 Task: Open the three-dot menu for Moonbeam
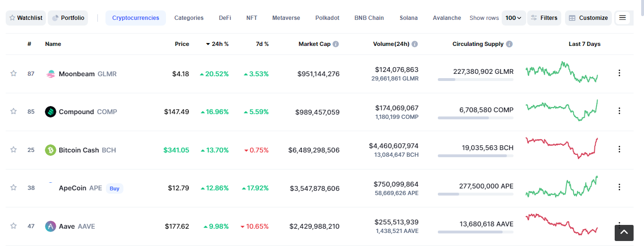tap(619, 73)
